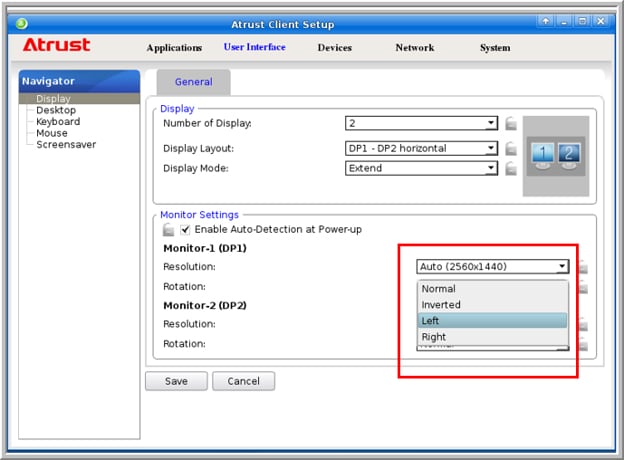Click the Save button
Image resolution: width=624 pixels, height=460 pixels.
pyautogui.click(x=176, y=381)
